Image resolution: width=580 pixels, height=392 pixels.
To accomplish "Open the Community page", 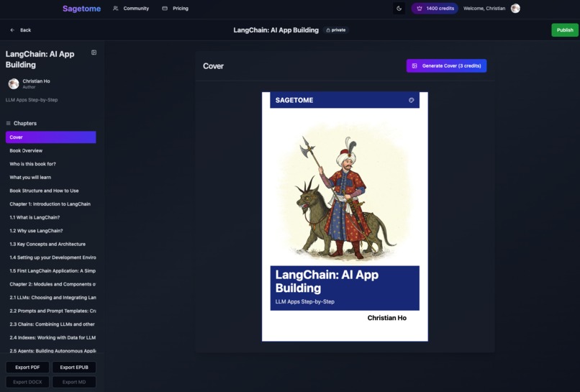I will (x=131, y=9).
